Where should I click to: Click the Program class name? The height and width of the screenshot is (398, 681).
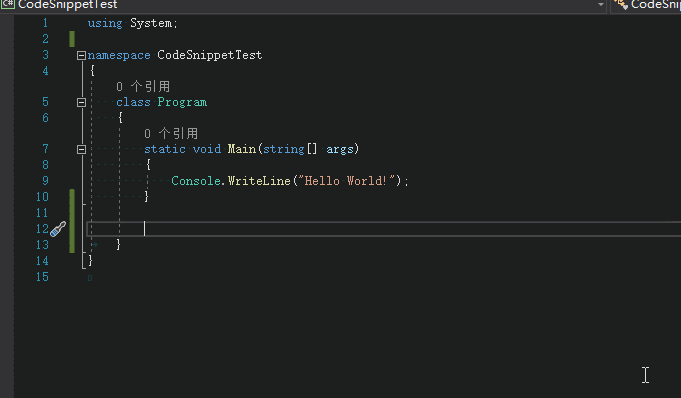pyautogui.click(x=182, y=102)
